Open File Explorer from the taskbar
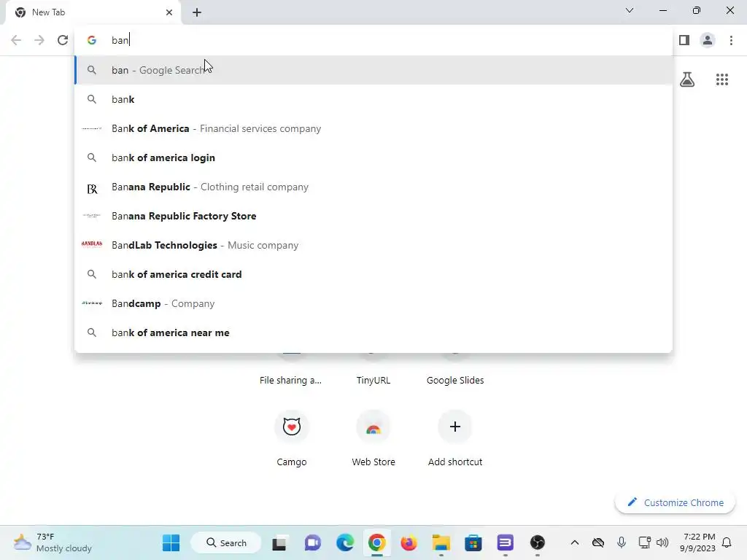 441,542
